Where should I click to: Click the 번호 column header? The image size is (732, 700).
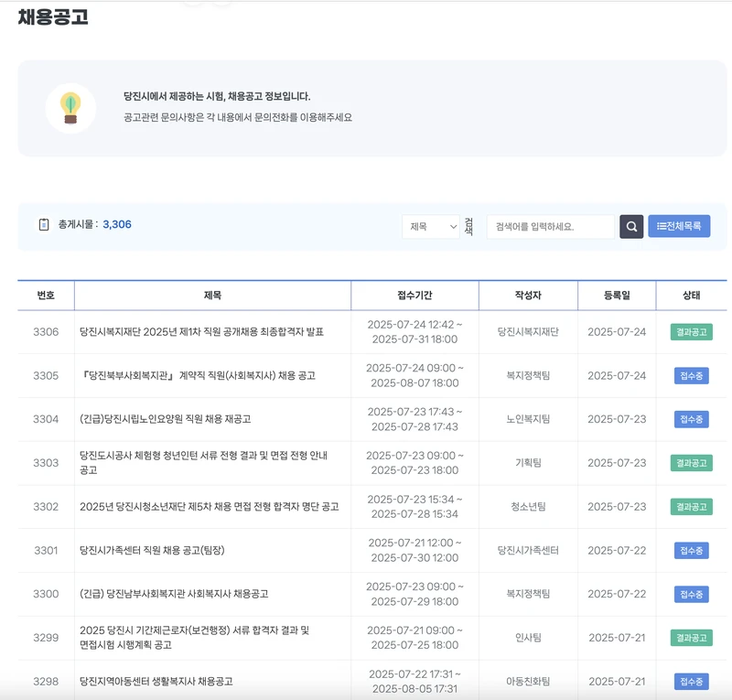pos(46,295)
